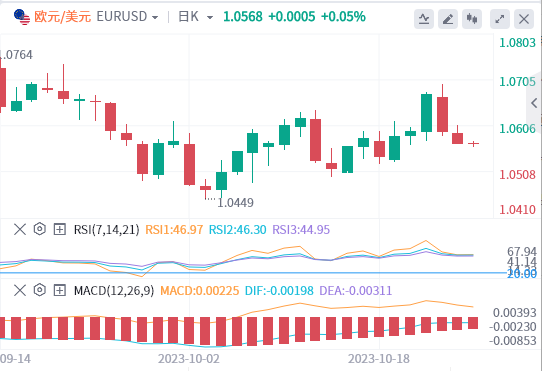Click the change value +0.0005
The width and height of the screenshot is (542, 371).
coord(292,17)
